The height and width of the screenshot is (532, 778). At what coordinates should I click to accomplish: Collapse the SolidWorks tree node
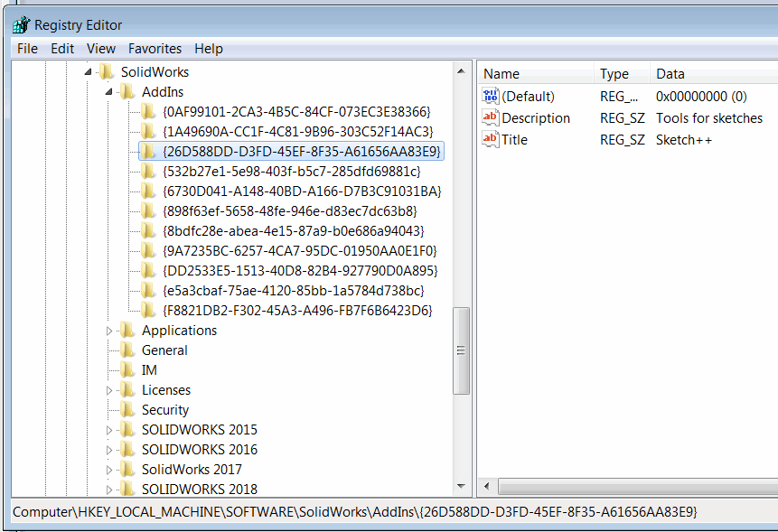point(88,72)
